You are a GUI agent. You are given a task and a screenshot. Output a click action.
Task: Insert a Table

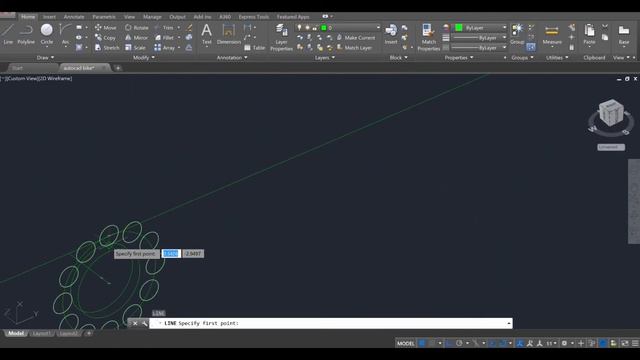254,48
